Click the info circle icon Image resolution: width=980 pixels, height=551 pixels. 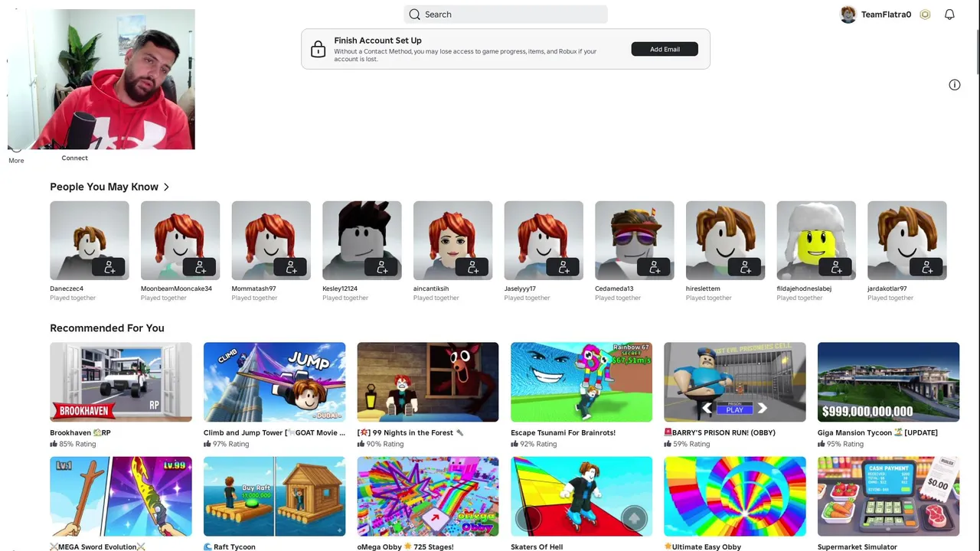coord(955,85)
